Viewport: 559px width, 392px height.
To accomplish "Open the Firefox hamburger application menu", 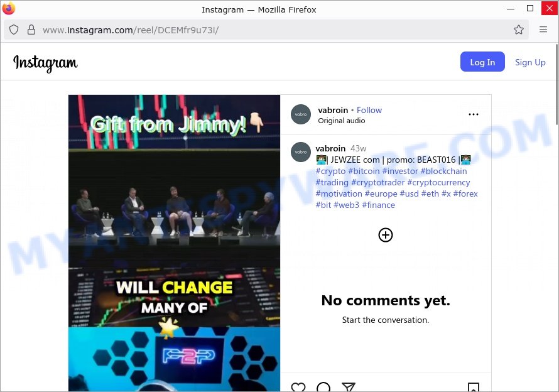I will pyautogui.click(x=543, y=30).
